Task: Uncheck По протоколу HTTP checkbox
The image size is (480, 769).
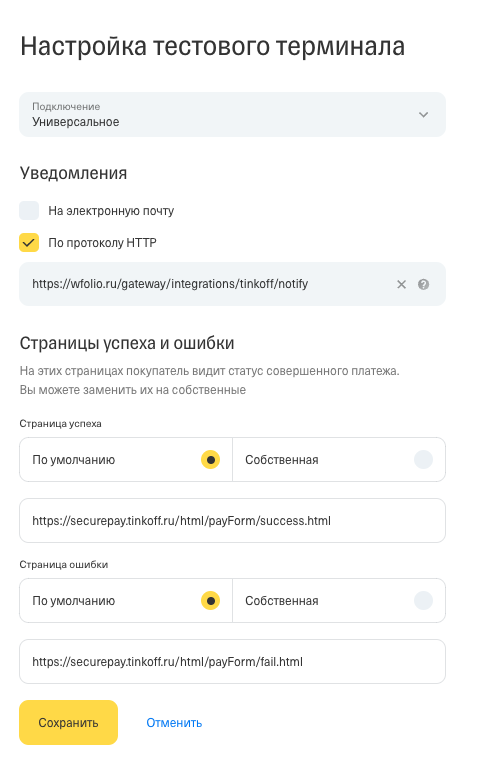Action: click(29, 242)
